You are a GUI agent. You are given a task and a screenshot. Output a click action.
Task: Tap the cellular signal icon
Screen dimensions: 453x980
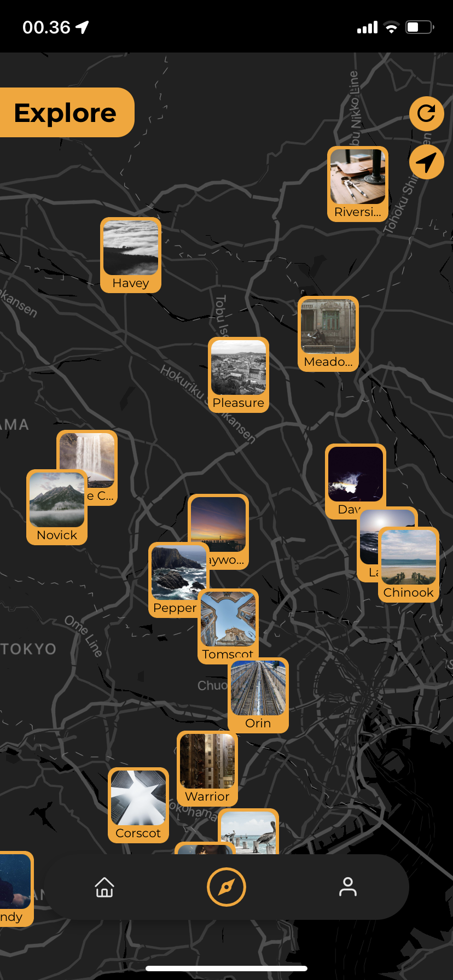point(367,27)
